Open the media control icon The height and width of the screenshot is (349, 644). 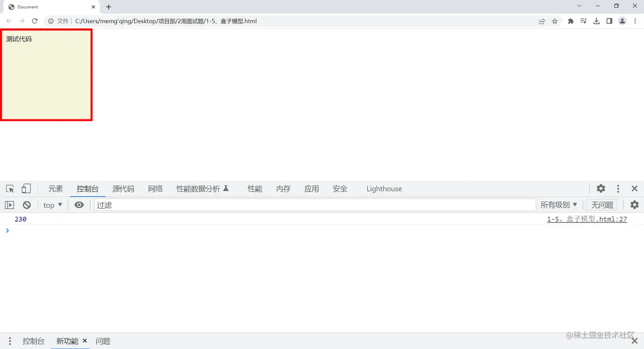pos(584,21)
